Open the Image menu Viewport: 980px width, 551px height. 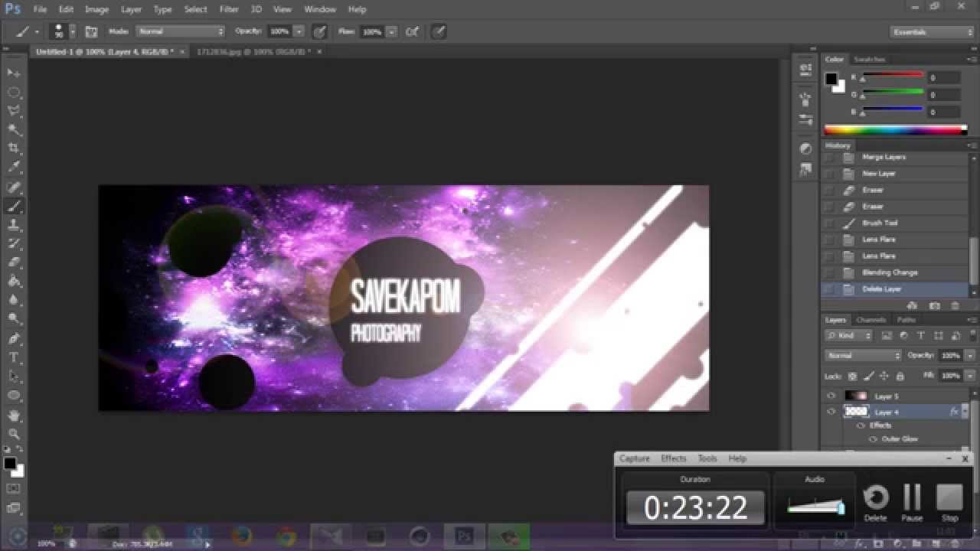click(x=96, y=9)
